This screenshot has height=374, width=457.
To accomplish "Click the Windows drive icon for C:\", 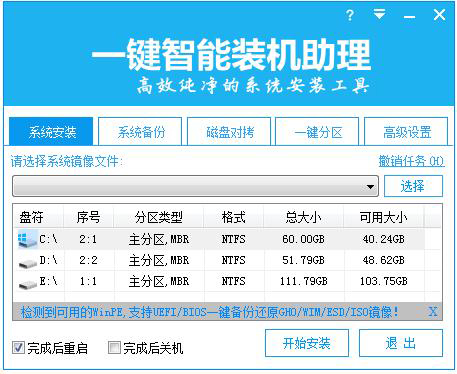I will 27,240.
